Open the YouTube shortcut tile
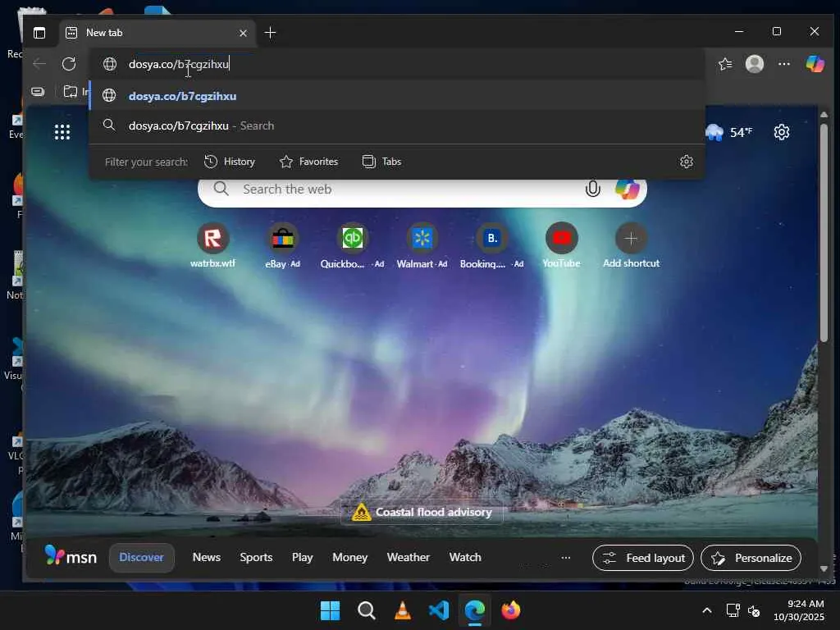This screenshot has height=630, width=840. click(x=561, y=239)
